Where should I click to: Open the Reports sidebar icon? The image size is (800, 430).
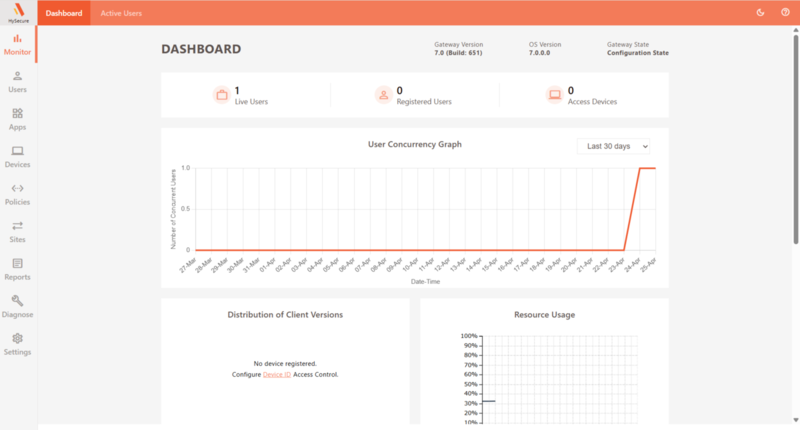pyautogui.click(x=17, y=263)
